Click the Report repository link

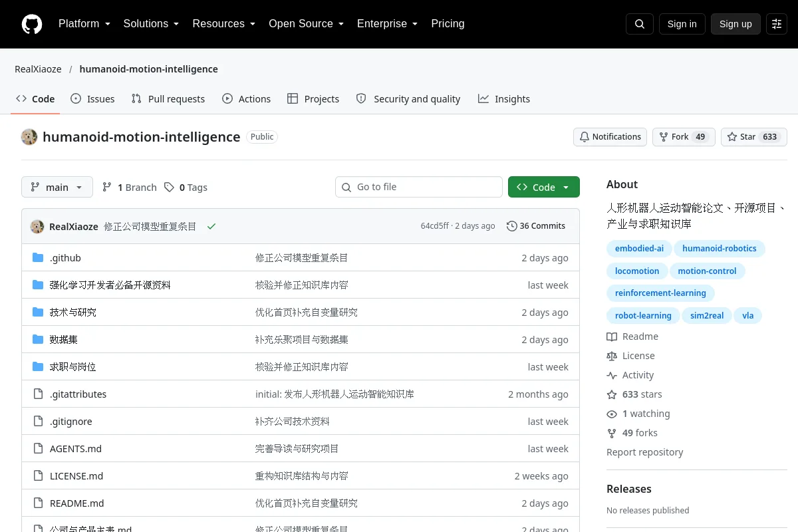click(x=644, y=452)
